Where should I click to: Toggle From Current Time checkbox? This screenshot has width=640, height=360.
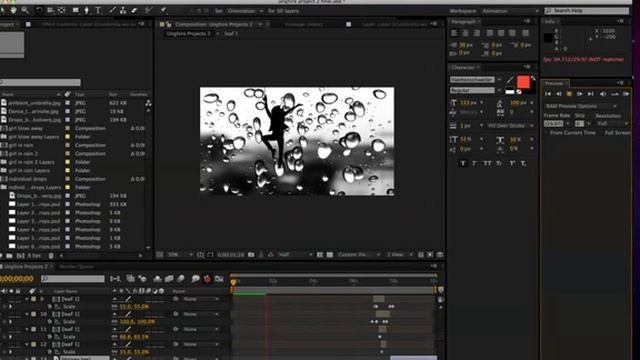pos(547,133)
